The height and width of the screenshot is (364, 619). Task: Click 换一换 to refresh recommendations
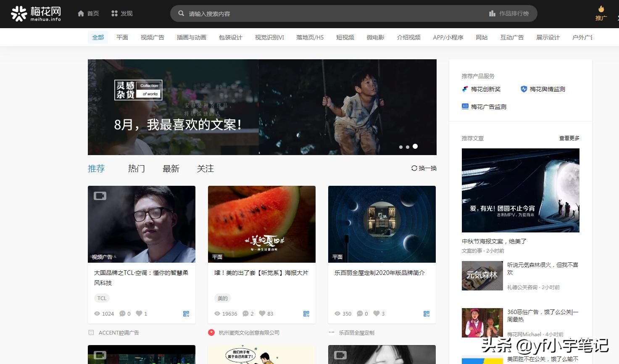424,168
